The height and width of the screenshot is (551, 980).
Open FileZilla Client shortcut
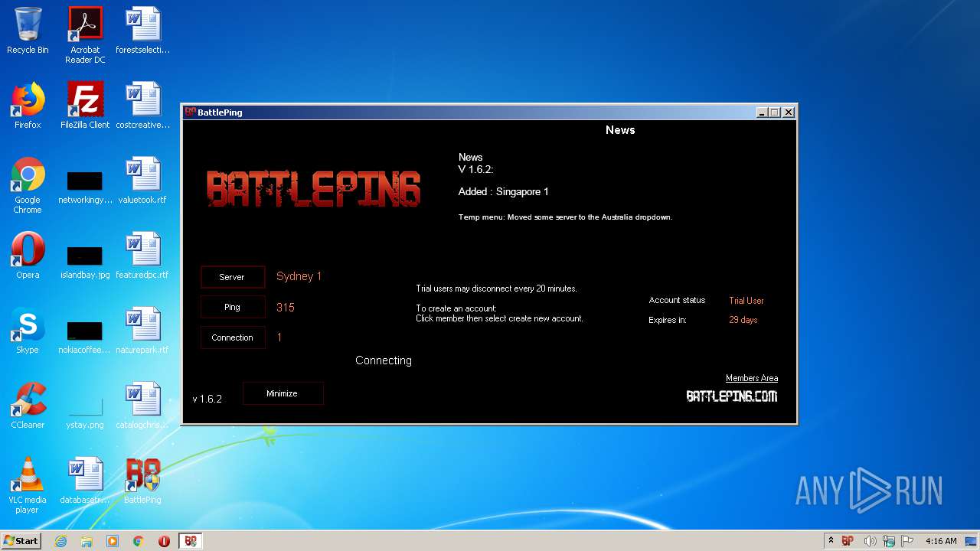(85, 106)
